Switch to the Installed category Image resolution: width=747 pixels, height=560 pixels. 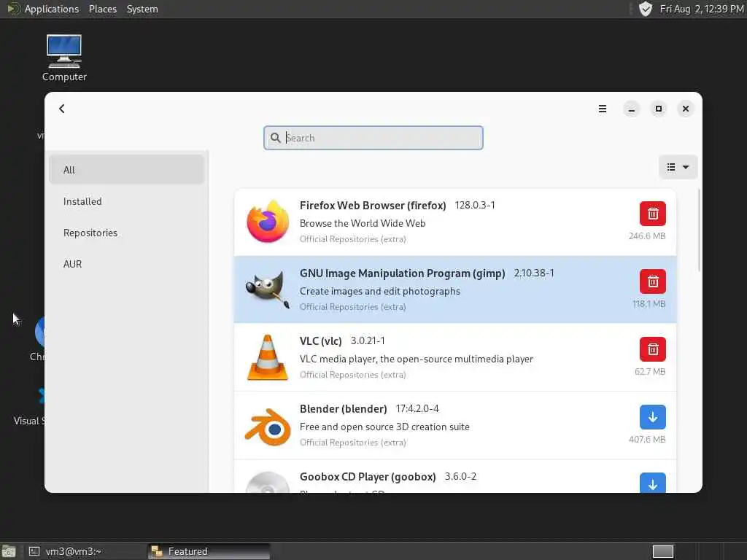coord(126,201)
